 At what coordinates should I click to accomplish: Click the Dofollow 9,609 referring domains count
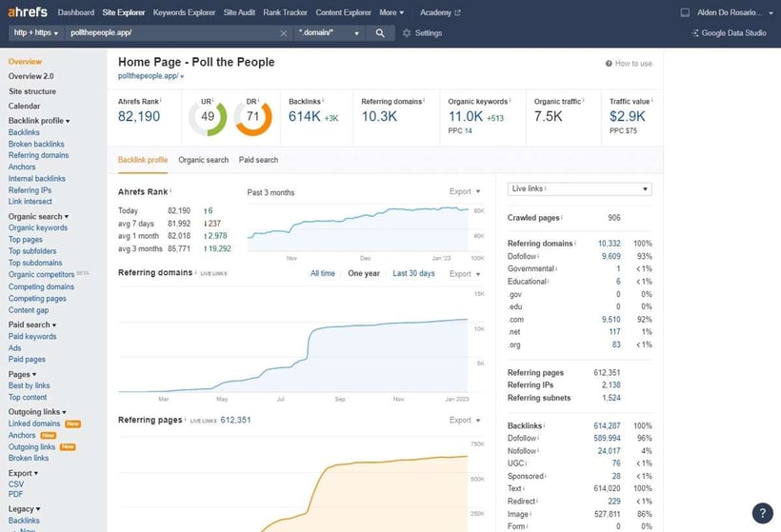[x=611, y=256]
